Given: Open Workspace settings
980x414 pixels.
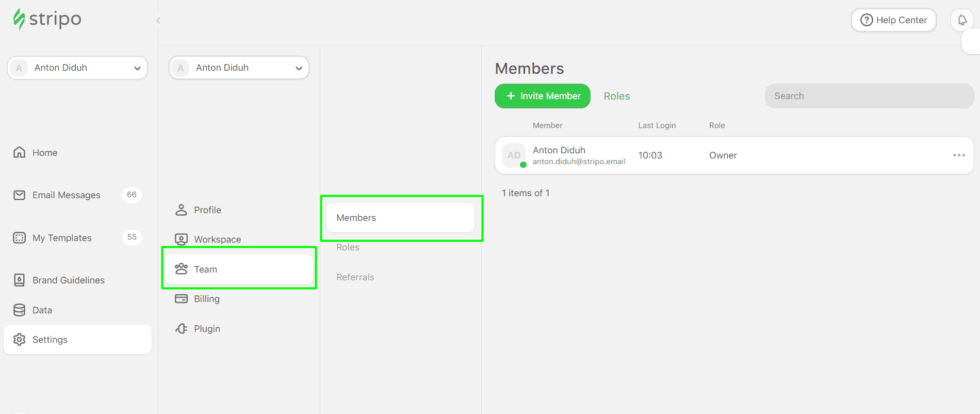Looking at the screenshot, I should coord(217,240).
